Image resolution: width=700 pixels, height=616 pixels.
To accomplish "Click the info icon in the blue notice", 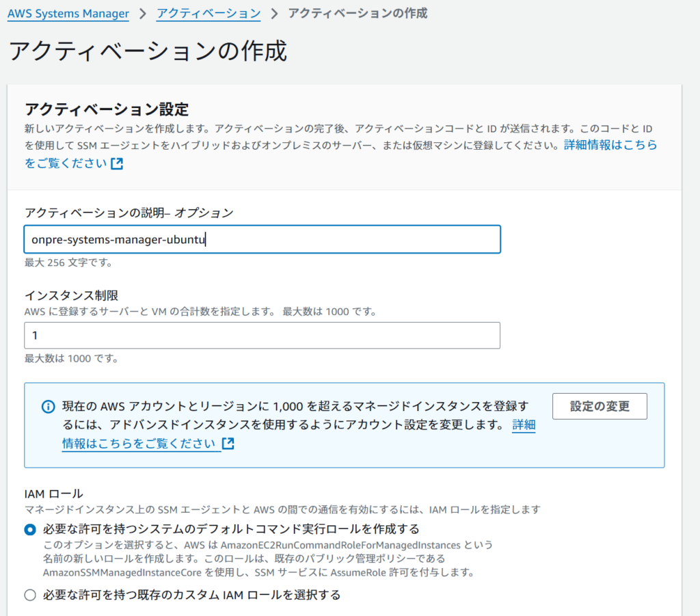I will [x=49, y=407].
